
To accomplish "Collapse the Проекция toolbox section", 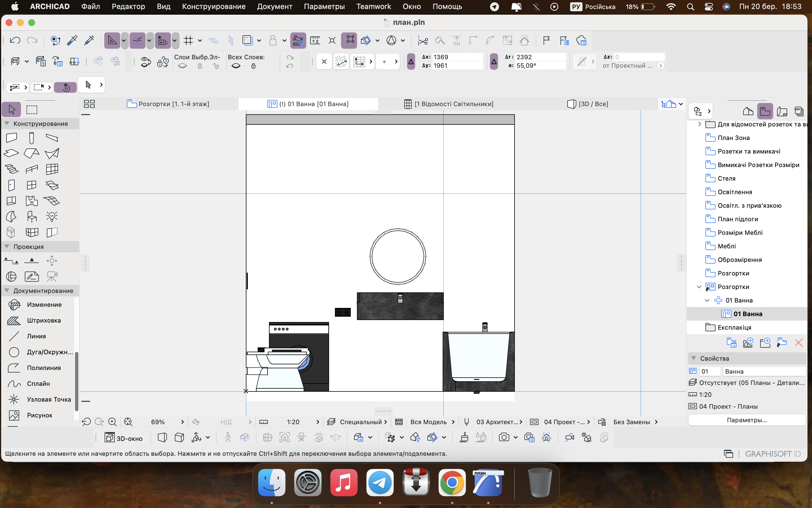I will tap(7, 247).
